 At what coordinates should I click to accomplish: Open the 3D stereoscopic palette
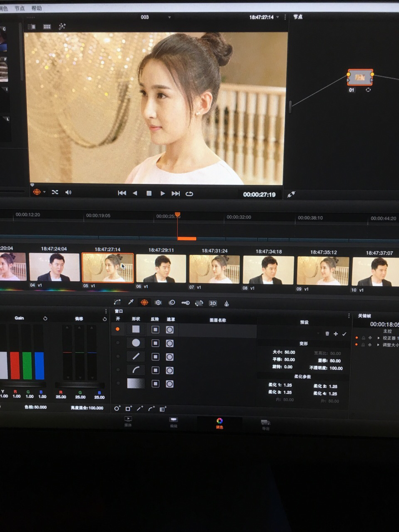click(x=213, y=303)
